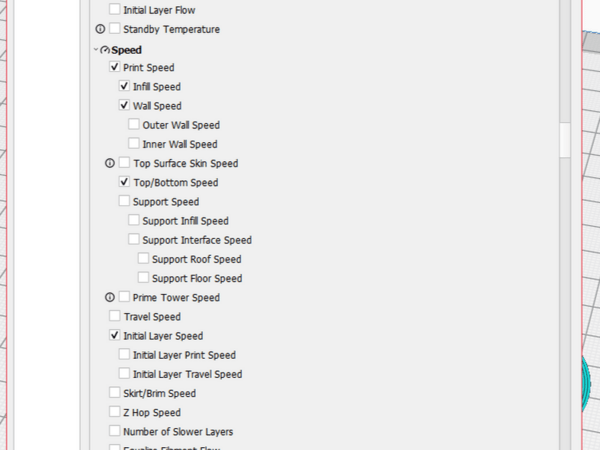Click the settings list vertical scrollbar
600x450 pixels.
point(566,139)
